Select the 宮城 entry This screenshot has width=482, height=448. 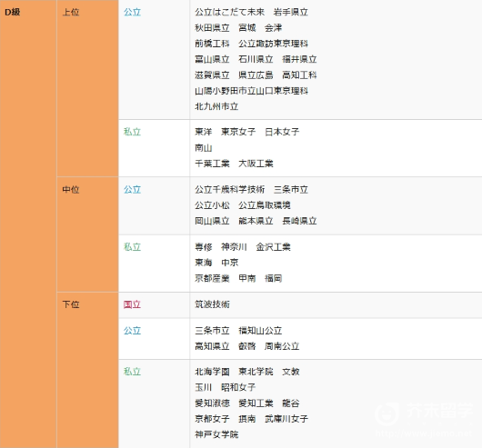pyautogui.click(x=247, y=28)
